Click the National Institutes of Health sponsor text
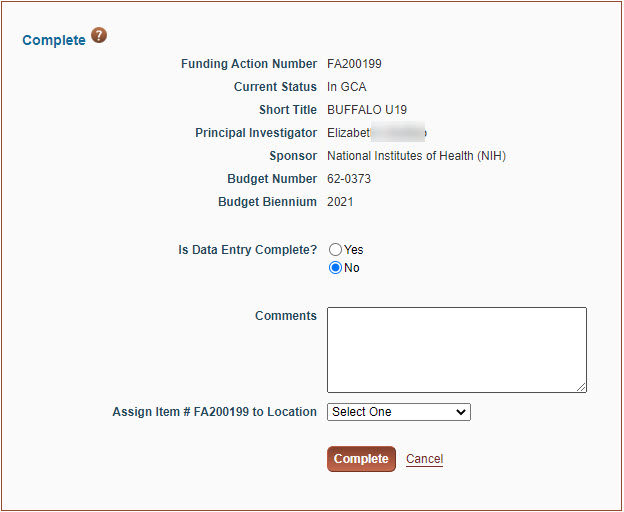 click(x=416, y=156)
